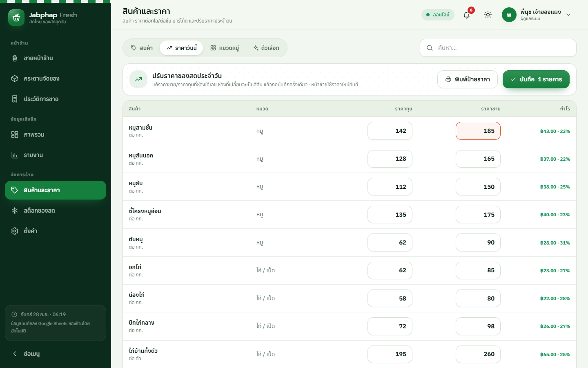Expand the user account menu chevron
The width and height of the screenshot is (588, 368).
(x=568, y=15)
